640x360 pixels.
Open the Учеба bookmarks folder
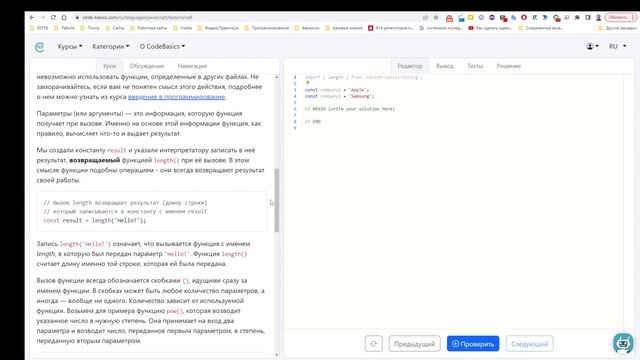click(183, 28)
